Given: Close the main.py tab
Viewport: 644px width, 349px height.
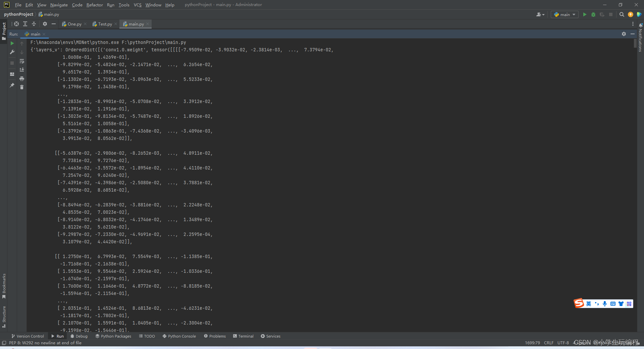Looking at the screenshot, I should click(148, 24).
